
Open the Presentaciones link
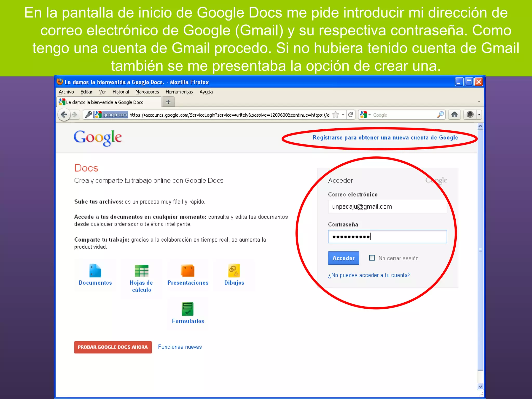click(x=188, y=283)
